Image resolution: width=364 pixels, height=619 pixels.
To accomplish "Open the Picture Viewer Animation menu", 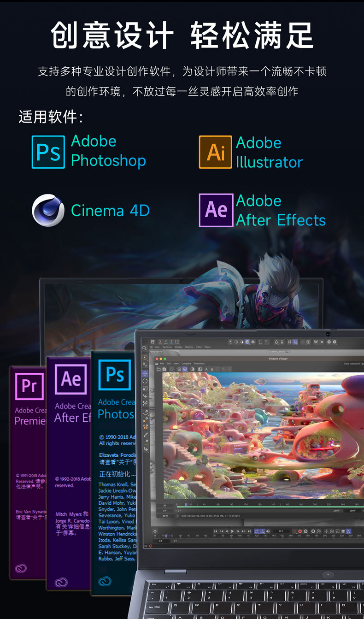I will click(199, 363).
